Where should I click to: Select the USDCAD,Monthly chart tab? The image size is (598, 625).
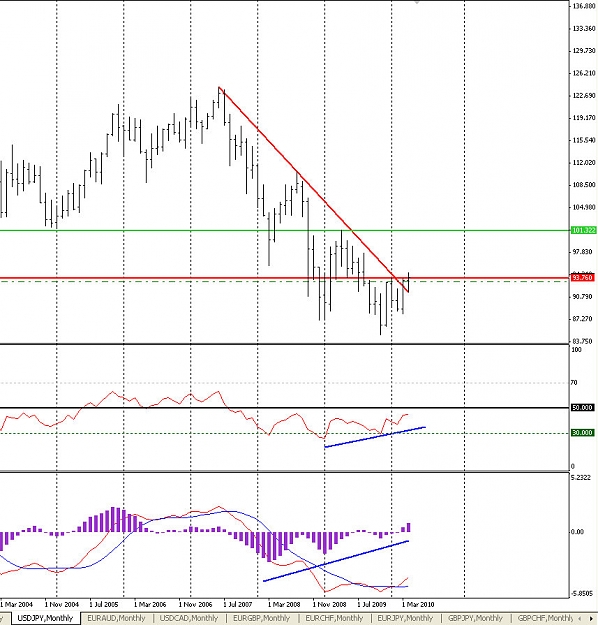pyautogui.click(x=189, y=618)
